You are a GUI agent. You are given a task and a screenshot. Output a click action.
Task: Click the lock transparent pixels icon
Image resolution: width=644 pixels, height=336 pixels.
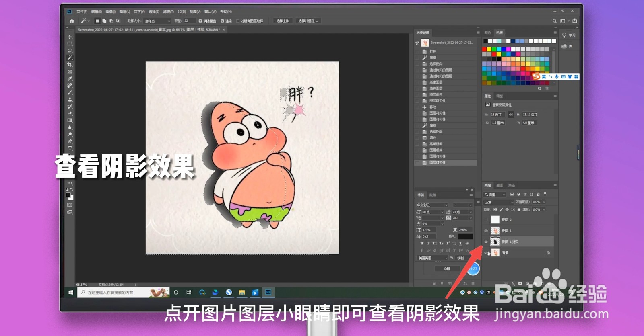tap(495, 210)
